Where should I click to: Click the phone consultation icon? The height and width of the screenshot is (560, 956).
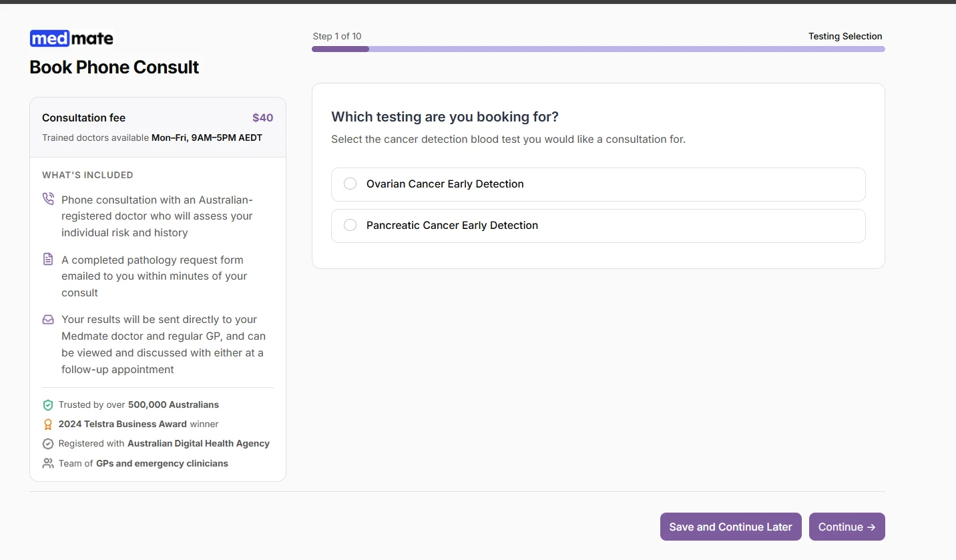[47, 198]
